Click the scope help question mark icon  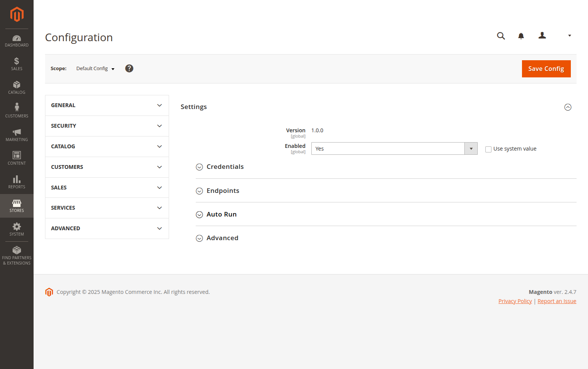(x=129, y=68)
